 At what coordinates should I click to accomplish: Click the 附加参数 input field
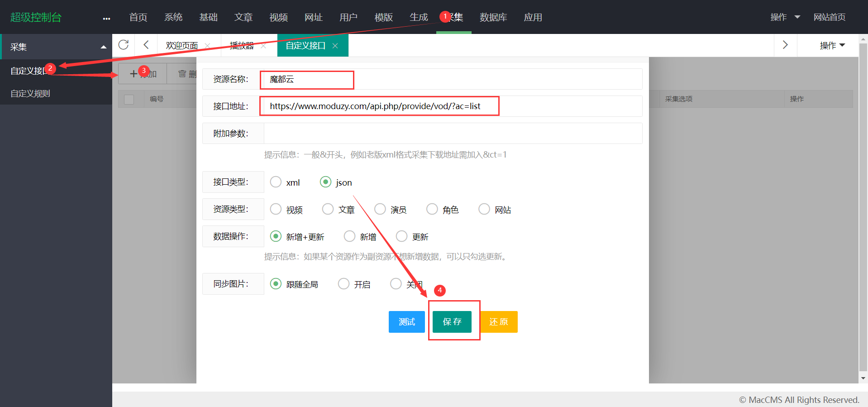453,134
